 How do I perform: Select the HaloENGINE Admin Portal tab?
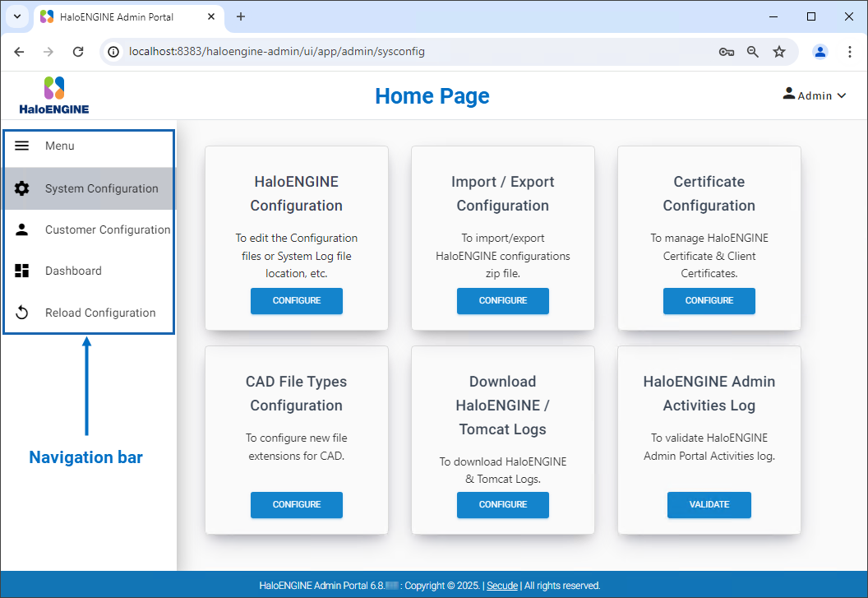pyautogui.click(x=123, y=16)
